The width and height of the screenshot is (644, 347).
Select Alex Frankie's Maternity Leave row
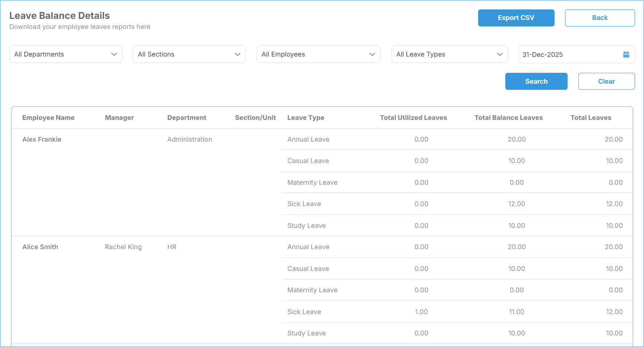pyautogui.click(x=457, y=183)
